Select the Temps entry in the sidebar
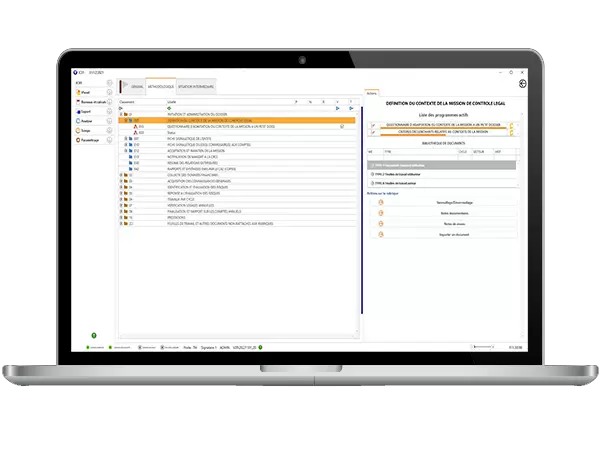 (84, 131)
